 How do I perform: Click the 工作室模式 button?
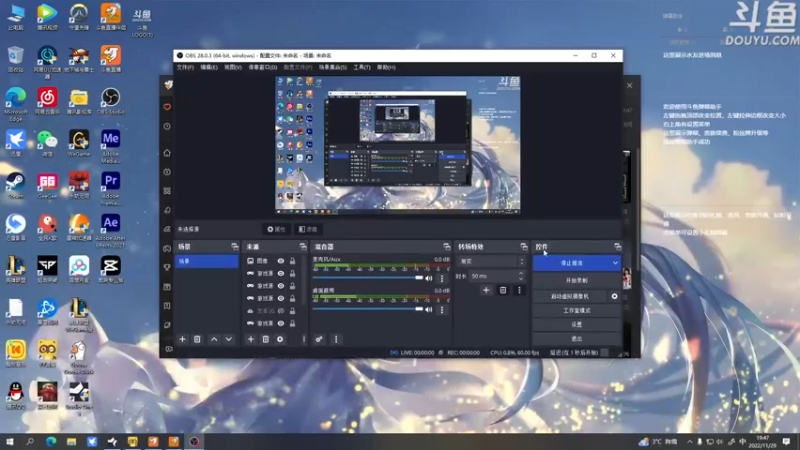[x=577, y=311]
